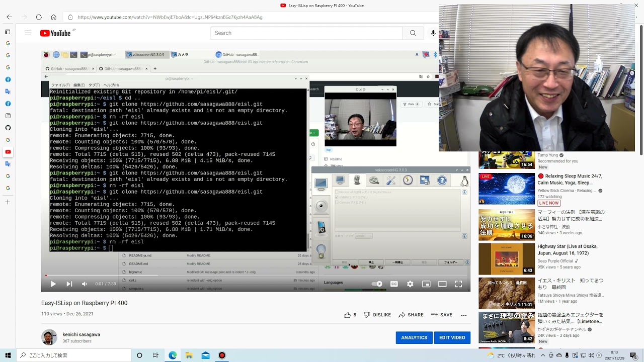
Task: Open the Relaxing Sleep Music LIVE thumbnail
Action: [507, 189]
